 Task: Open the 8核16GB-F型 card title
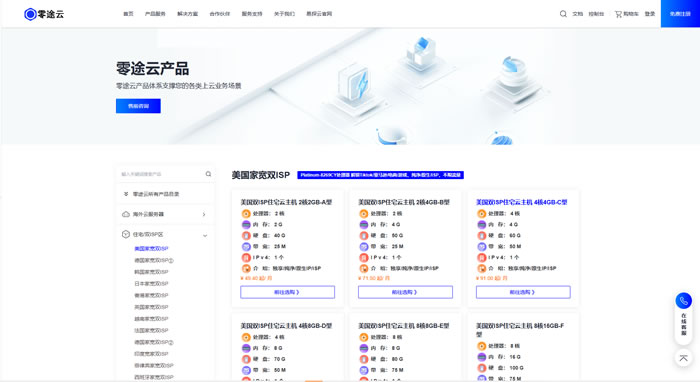click(520, 330)
